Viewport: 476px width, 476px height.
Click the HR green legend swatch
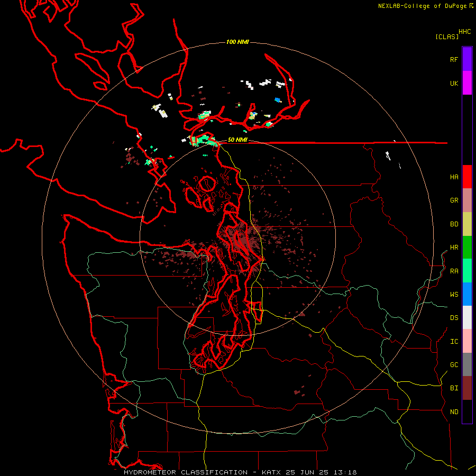(467, 248)
